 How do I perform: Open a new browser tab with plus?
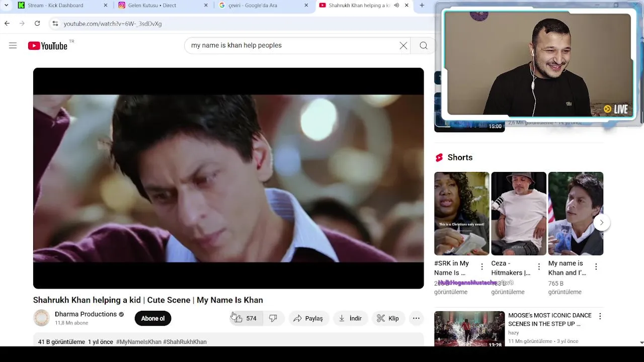[x=422, y=6]
